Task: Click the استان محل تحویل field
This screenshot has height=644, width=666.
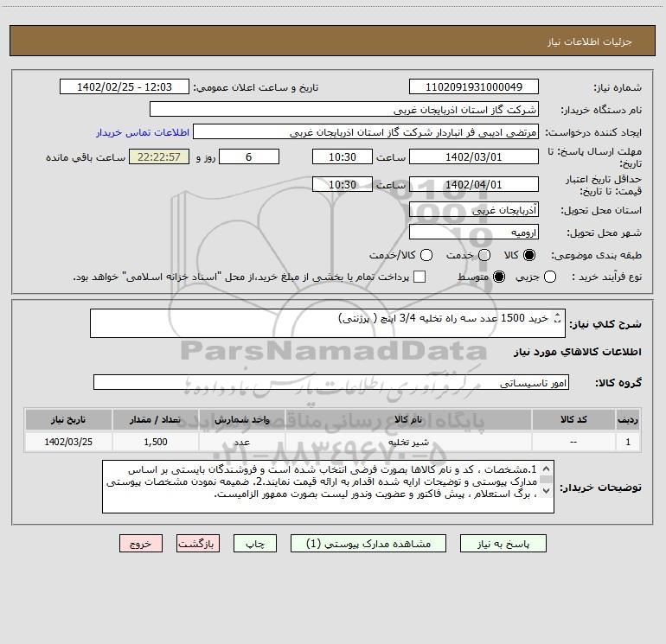Action: (474, 209)
